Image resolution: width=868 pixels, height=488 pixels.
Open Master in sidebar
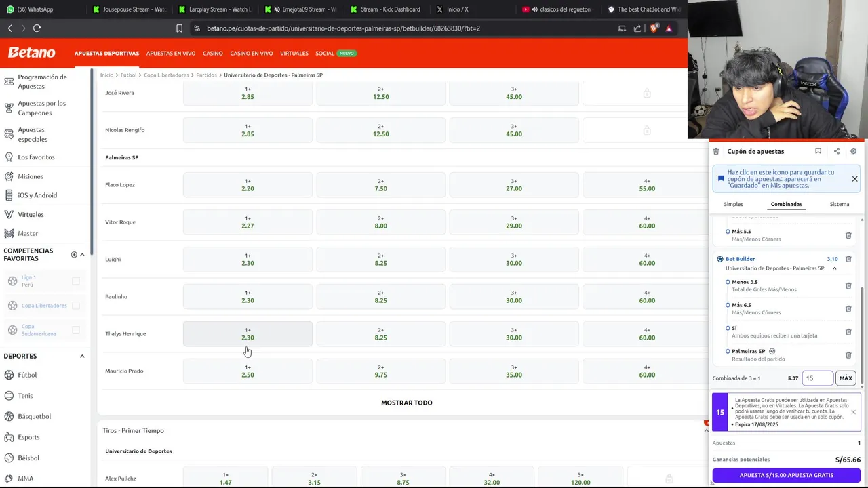[x=28, y=234]
